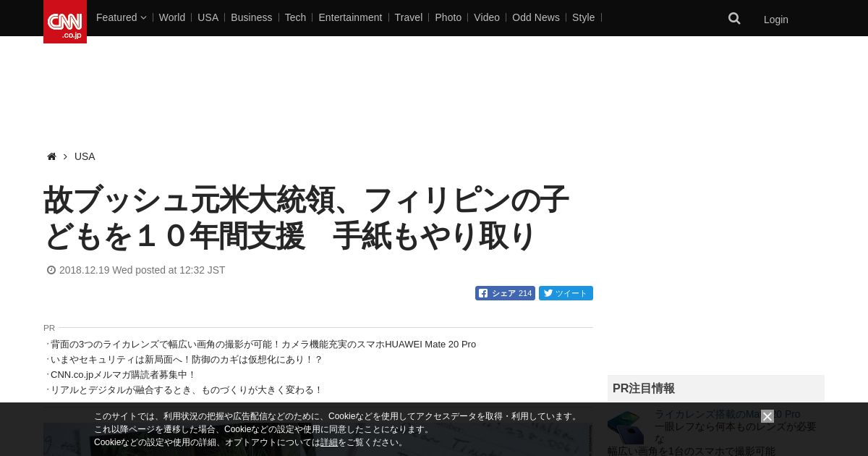Click USA in the breadcrumb
Viewport: 868px width, 456px height.
(x=85, y=156)
